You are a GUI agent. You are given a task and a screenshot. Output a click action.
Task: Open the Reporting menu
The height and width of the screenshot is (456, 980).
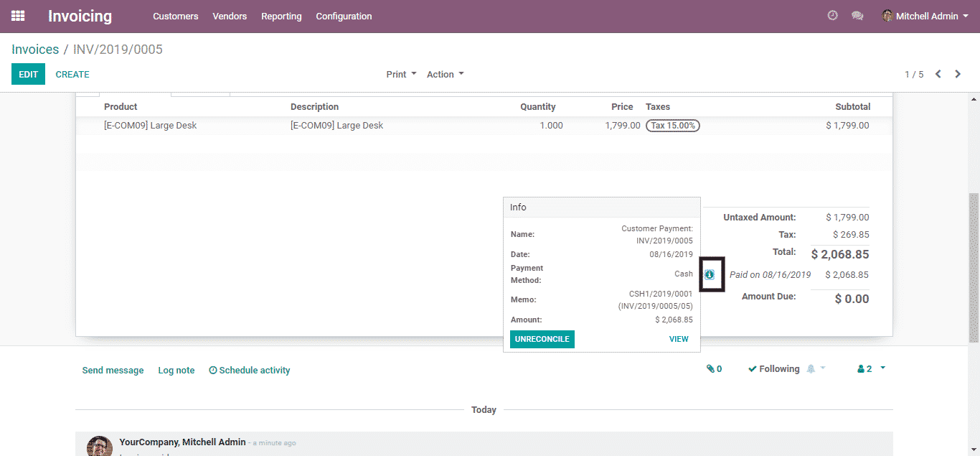[281, 16]
